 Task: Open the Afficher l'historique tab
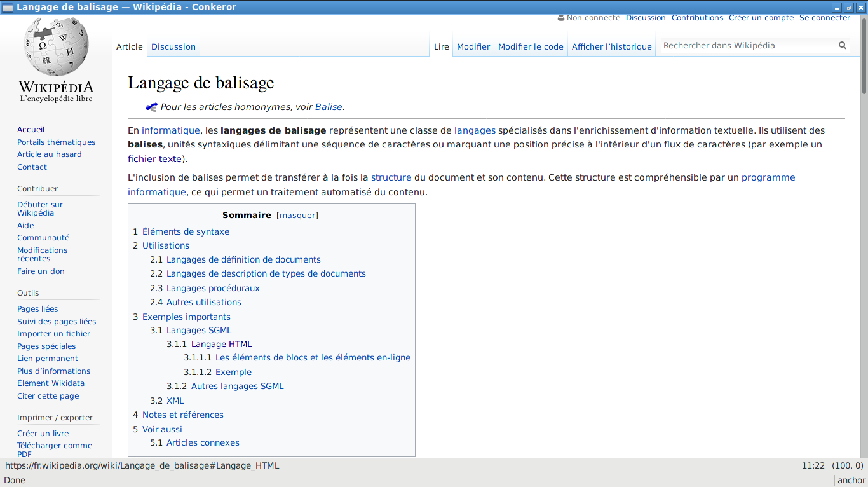point(611,46)
